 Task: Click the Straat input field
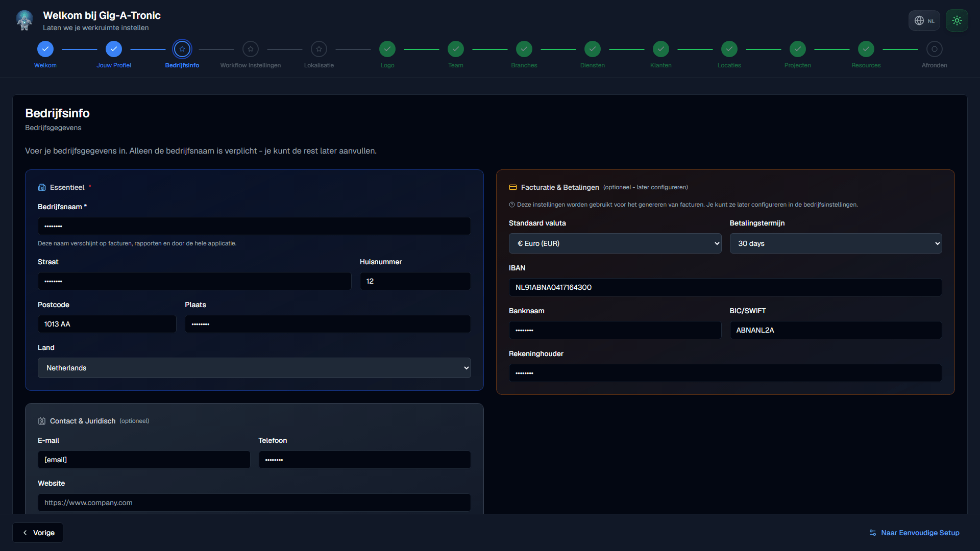(x=194, y=281)
